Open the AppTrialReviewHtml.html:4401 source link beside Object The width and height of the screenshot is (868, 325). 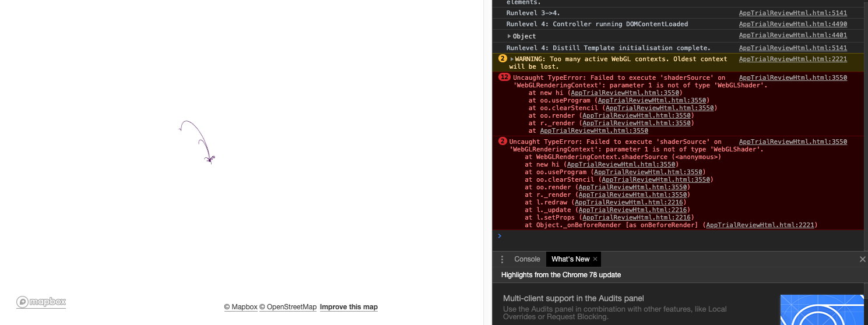point(793,36)
